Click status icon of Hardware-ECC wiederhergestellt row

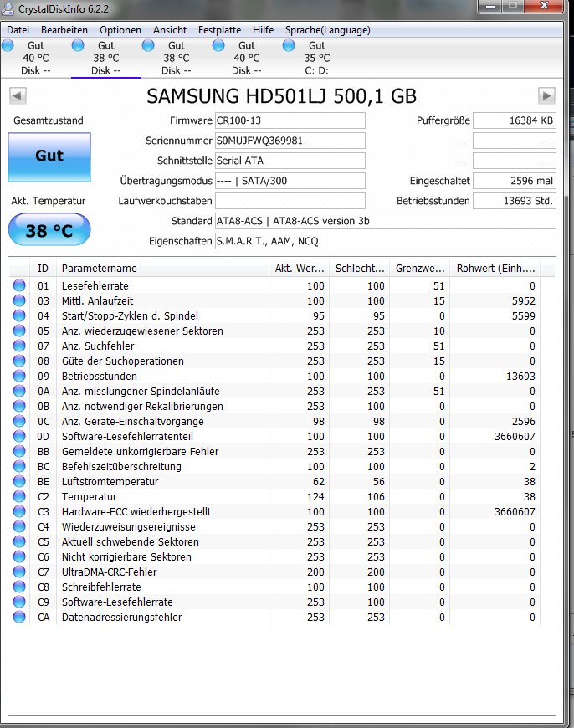pyautogui.click(x=19, y=511)
